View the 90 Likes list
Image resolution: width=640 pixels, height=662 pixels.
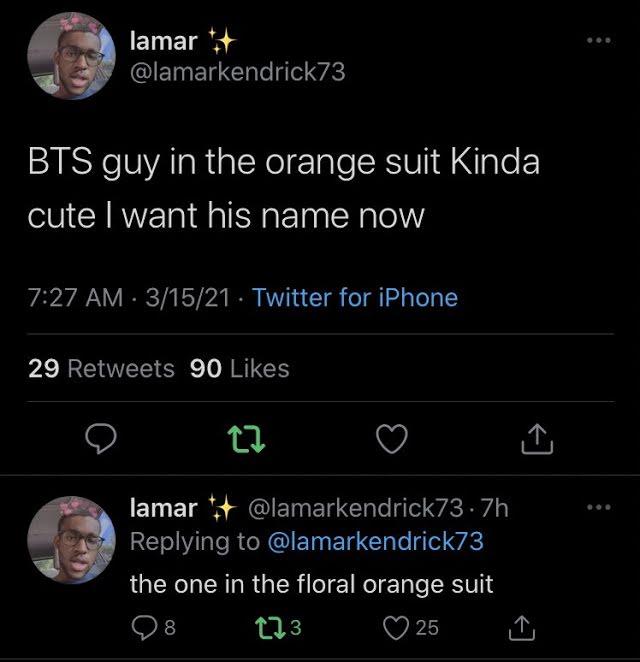239,368
